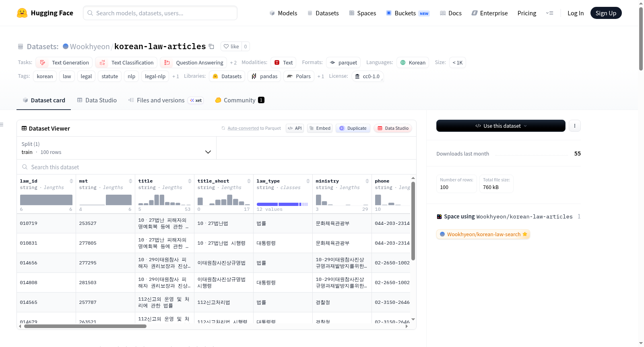Click the Data Studio button in viewer header

393,128
